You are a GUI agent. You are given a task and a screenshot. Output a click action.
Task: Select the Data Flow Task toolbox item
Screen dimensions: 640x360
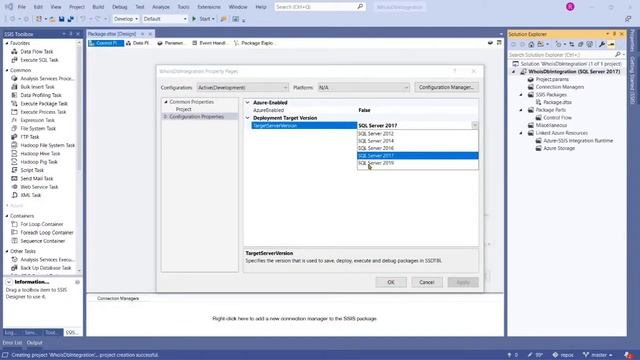click(x=37, y=51)
